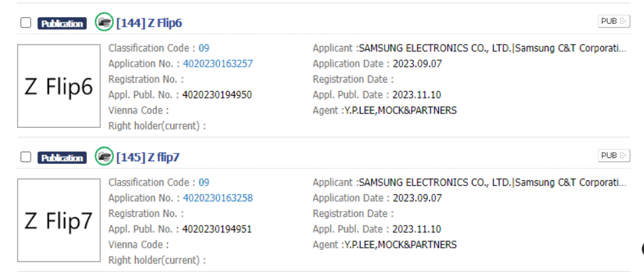Open the [144] Z Flip6 title link
This screenshot has width=644, height=276.
pos(149,23)
